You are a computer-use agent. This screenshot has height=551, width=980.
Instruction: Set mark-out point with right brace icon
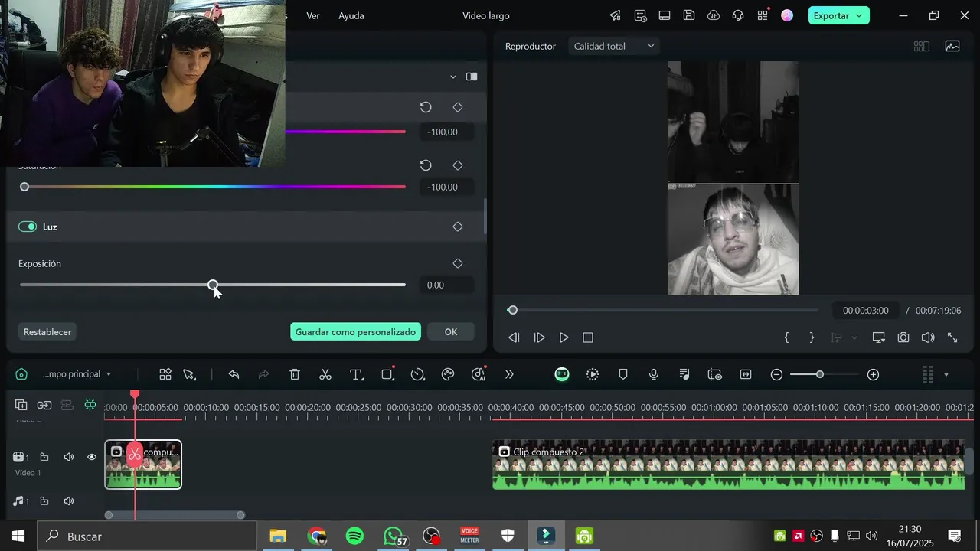[812, 337]
